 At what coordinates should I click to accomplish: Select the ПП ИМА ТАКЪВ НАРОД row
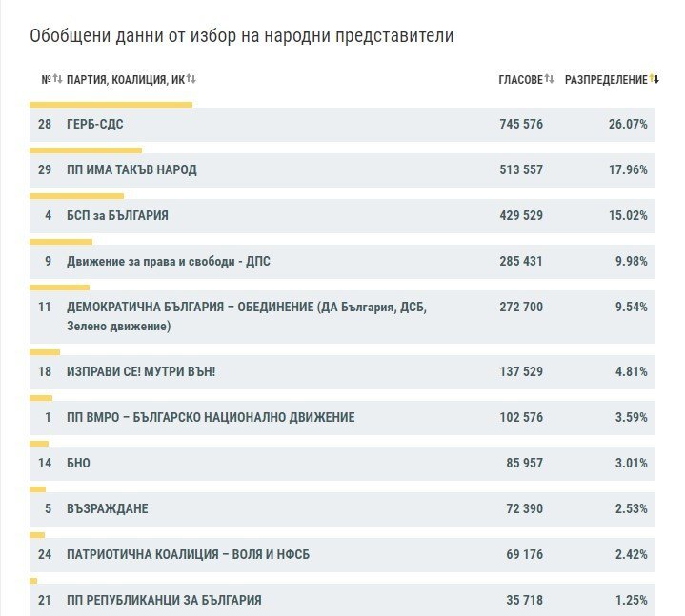[x=343, y=170]
